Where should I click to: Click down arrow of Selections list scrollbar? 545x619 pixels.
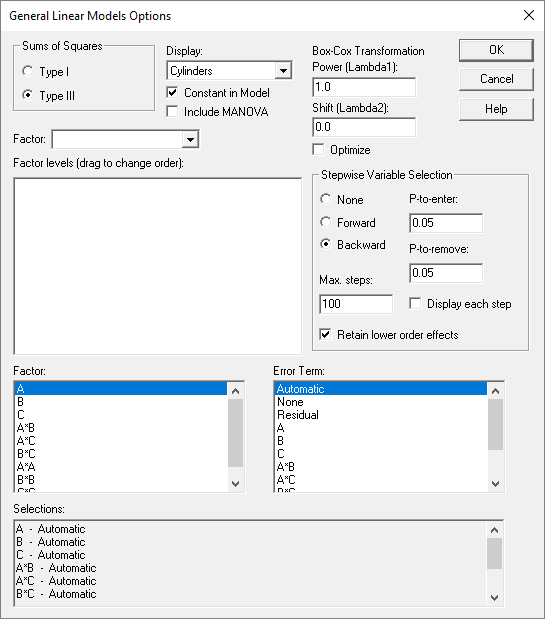coord(494,598)
